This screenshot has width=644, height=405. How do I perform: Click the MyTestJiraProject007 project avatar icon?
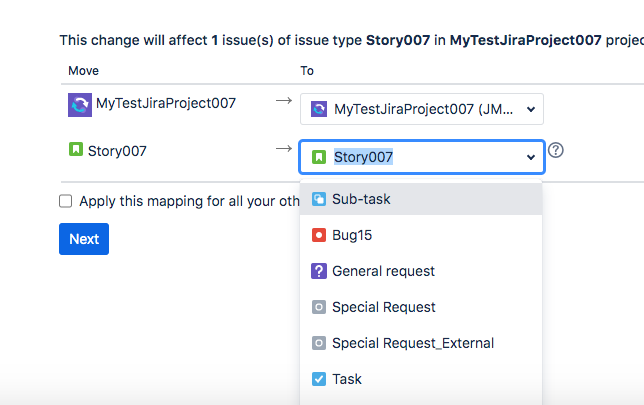coord(80,105)
